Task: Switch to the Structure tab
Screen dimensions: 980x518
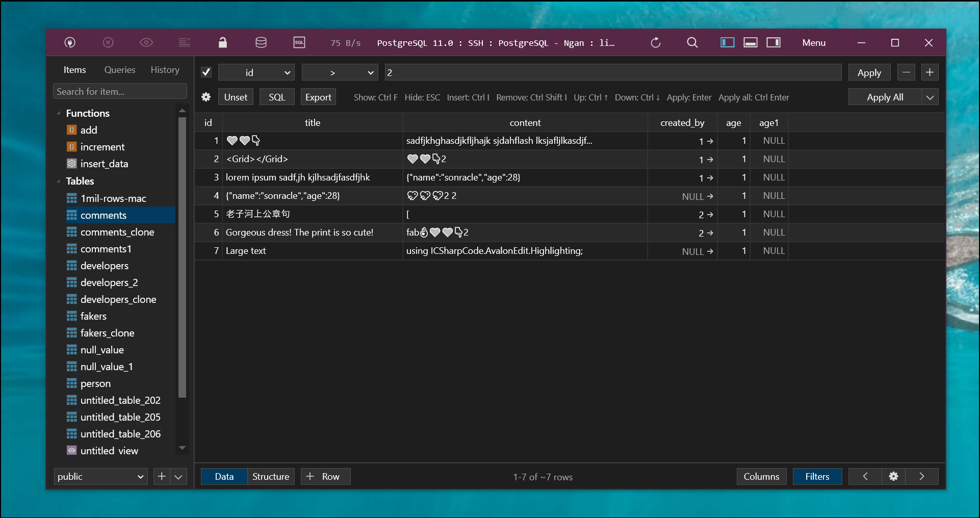Action: pos(271,476)
